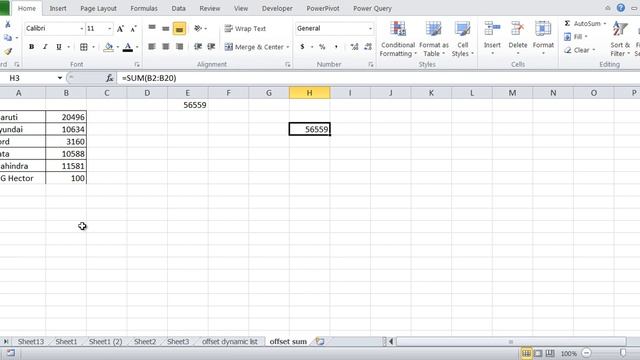This screenshot has height=360, width=640.
Task: Open sheet tab 'offset dynamic list'
Action: 230,342
